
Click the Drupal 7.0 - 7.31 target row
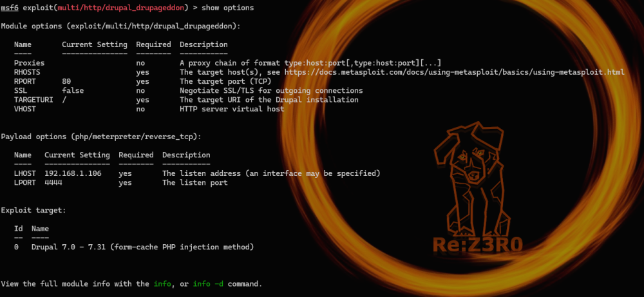[x=134, y=247]
